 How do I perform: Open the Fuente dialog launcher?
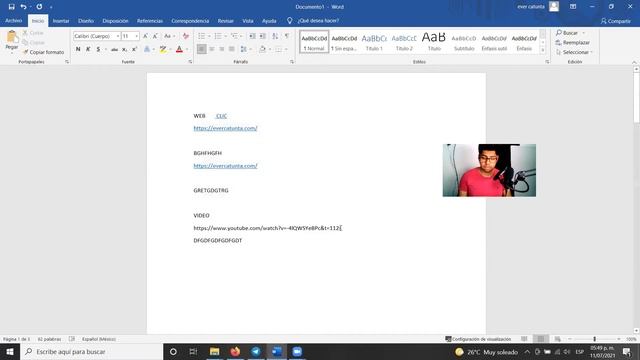(190, 62)
